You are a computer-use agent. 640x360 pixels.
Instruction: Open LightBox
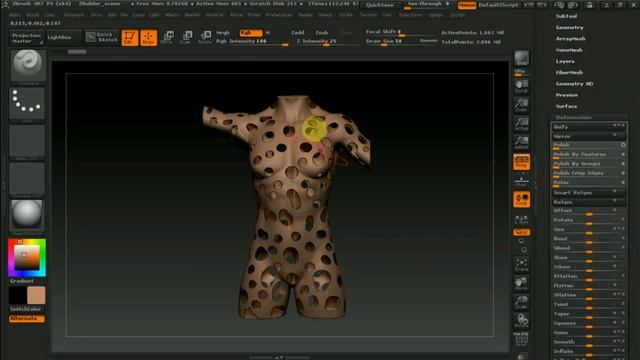[x=64, y=38]
